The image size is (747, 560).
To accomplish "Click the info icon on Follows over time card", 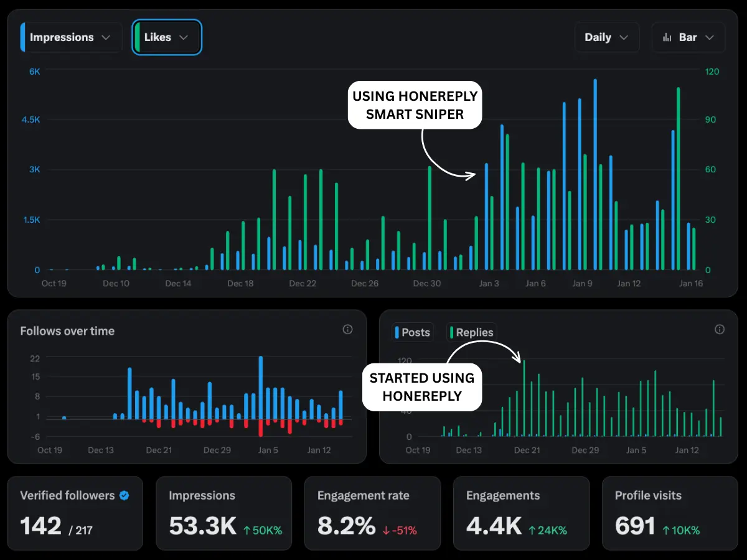I will click(x=348, y=330).
